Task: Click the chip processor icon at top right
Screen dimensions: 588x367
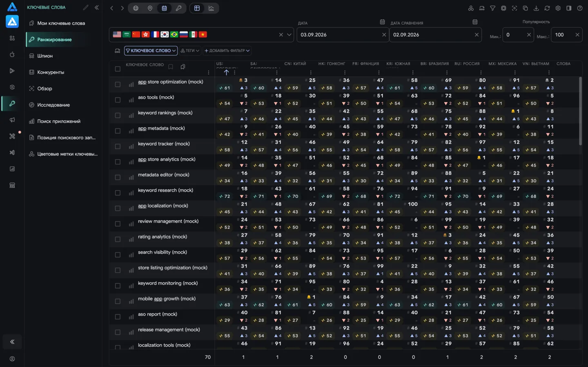Action: click(x=503, y=8)
